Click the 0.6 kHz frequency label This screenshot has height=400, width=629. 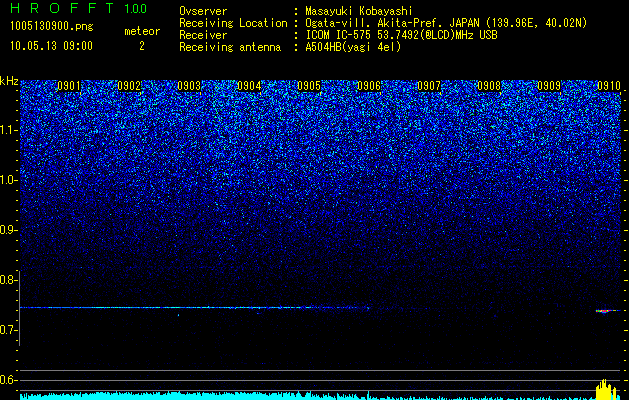8,380
